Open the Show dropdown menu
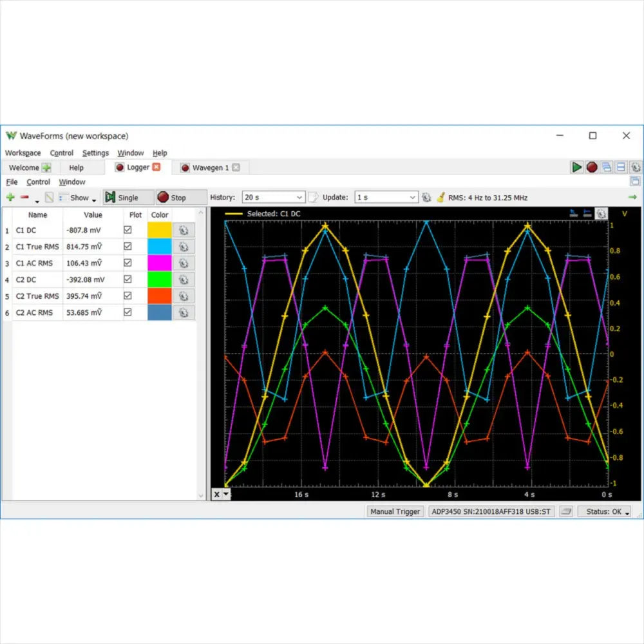The width and height of the screenshot is (644, 644). pyautogui.click(x=79, y=198)
